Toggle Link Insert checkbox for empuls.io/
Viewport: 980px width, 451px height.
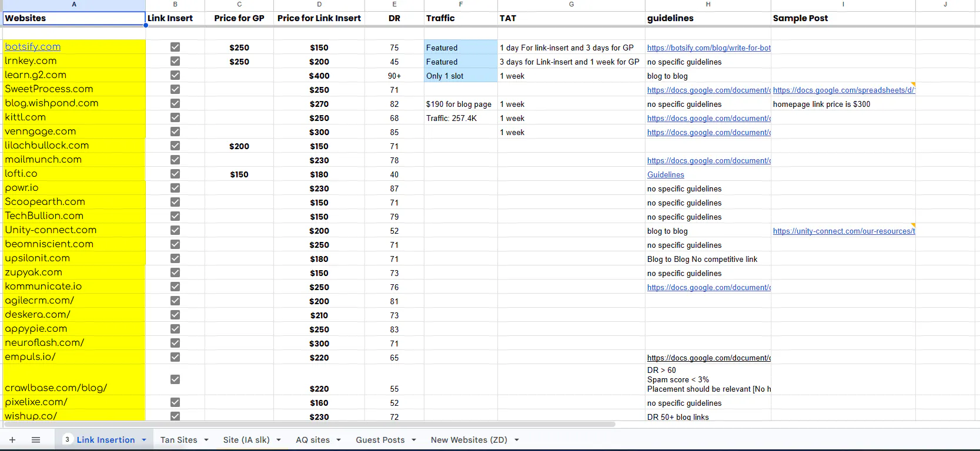pos(175,357)
